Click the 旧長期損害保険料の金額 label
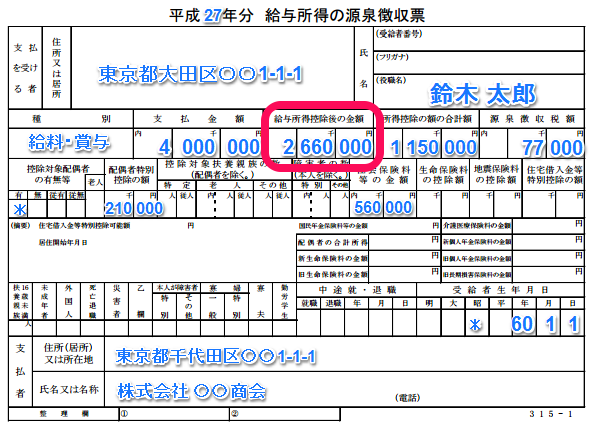The image size is (590, 425). 477,275
